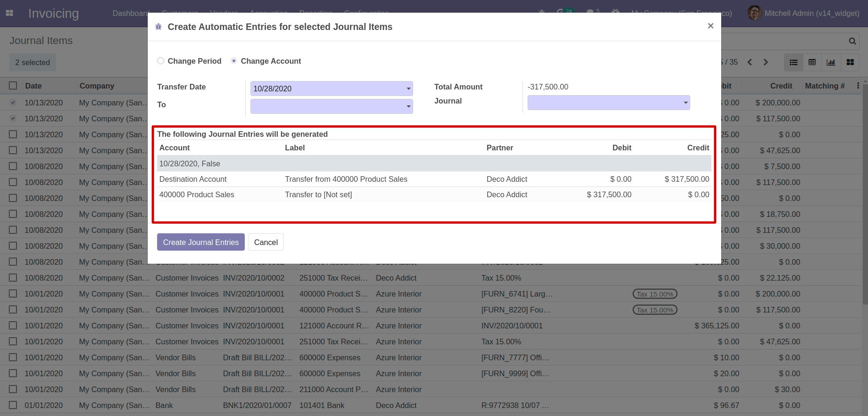Switch to list view
Image resolution: width=868 pixels, height=416 pixels.
click(x=793, y=62)
